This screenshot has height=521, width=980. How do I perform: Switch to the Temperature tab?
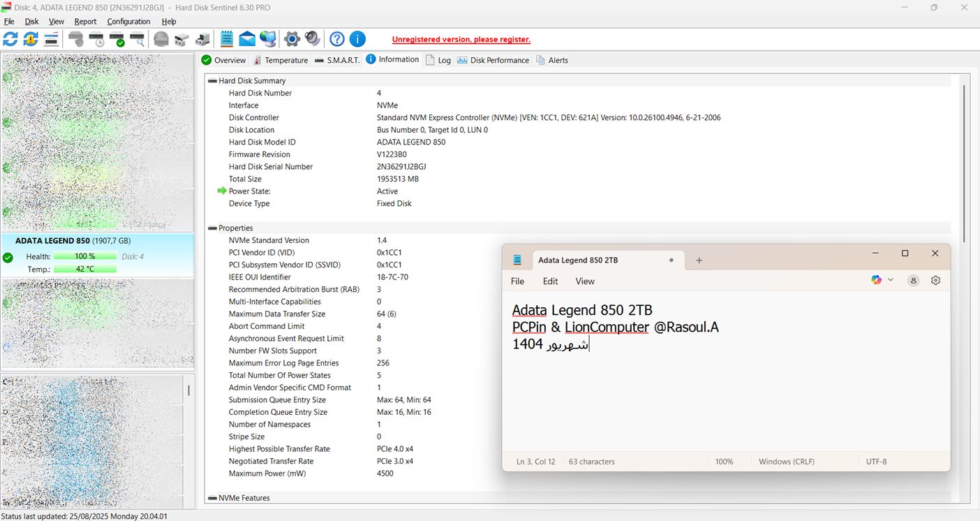pyautogui.click(x=280, y=60)
